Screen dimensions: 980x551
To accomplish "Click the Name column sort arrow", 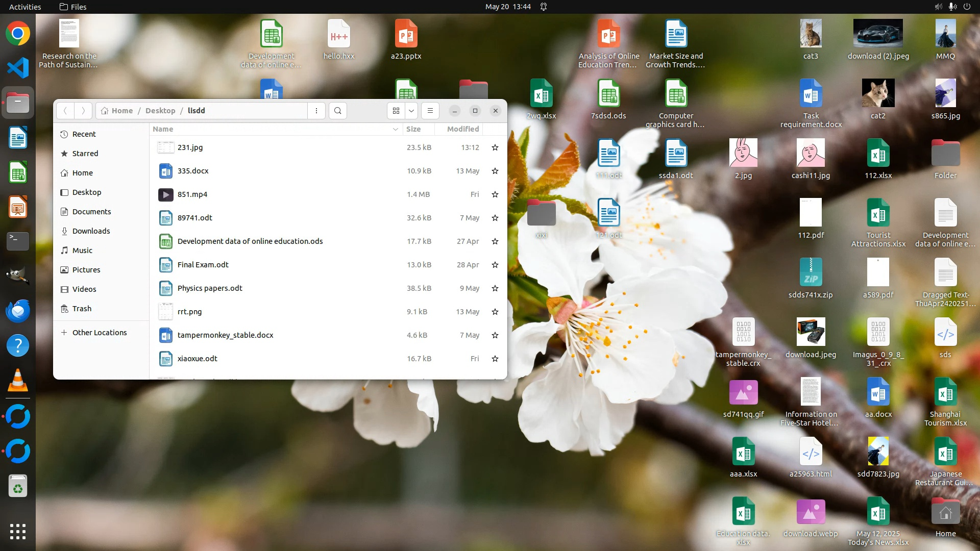I will (x=395, y=129).
